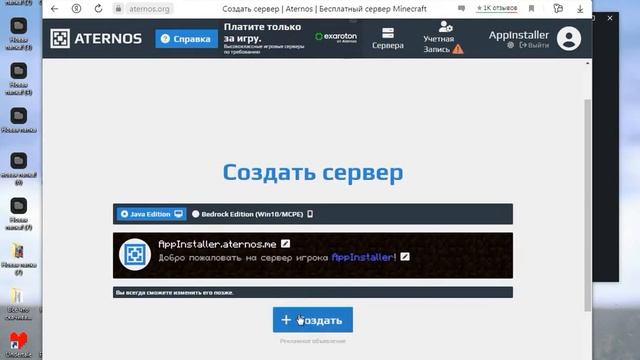Click the AppInstaller username text
The height and width of the screenshot is (360, 640).
(x=519, y=35)
